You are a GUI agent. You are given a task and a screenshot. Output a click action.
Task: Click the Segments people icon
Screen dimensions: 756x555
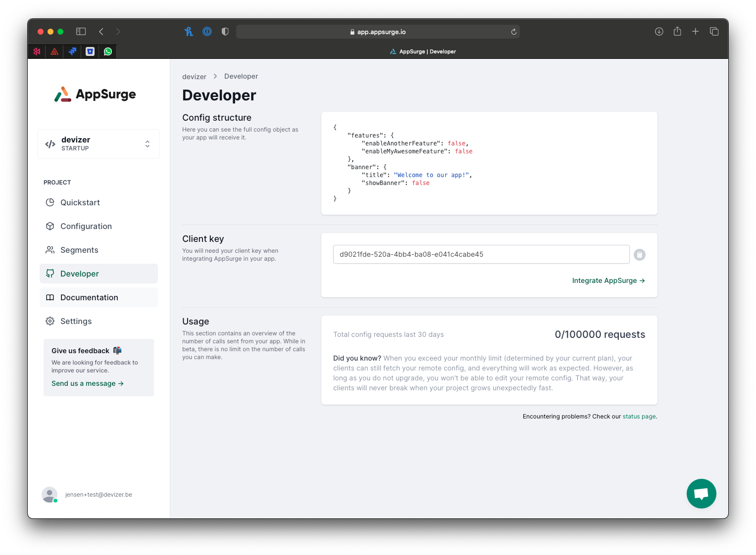[50, 250]
